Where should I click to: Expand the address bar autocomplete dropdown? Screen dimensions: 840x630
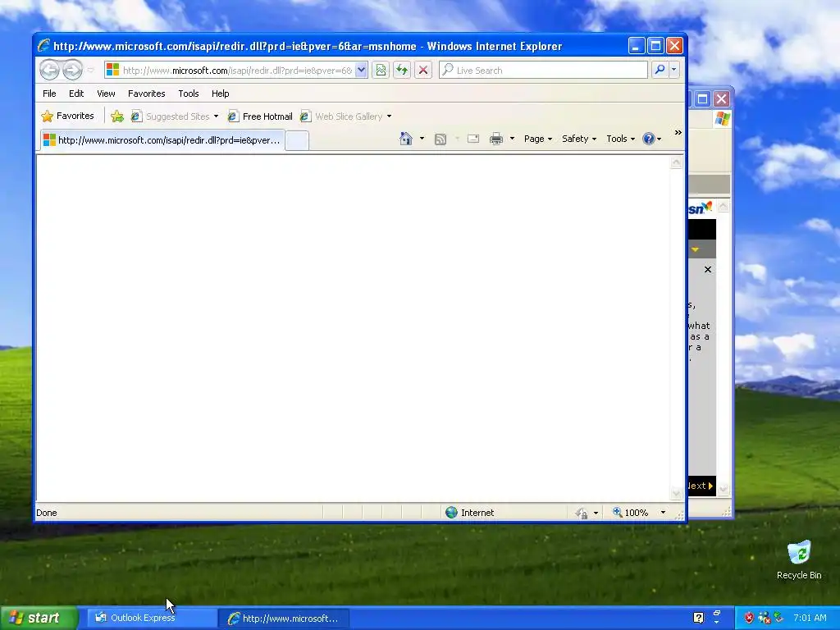tap(362, 71)
